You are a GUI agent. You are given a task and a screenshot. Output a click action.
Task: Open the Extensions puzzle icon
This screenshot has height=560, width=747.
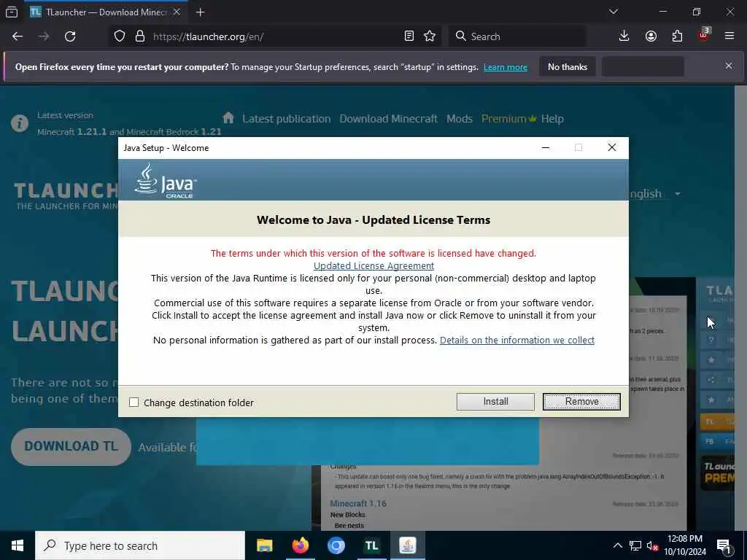coord(677,36)
